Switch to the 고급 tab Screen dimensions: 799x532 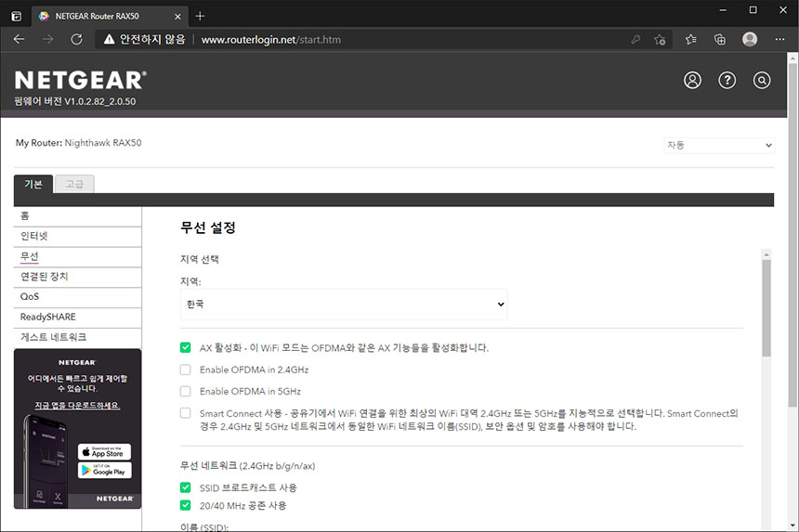74,184
